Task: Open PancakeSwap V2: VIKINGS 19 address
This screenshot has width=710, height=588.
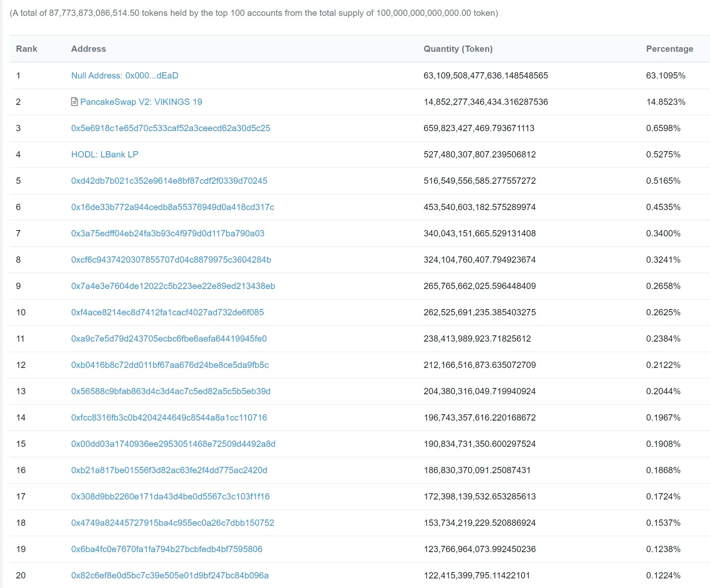Action: (x=141, y=102)
